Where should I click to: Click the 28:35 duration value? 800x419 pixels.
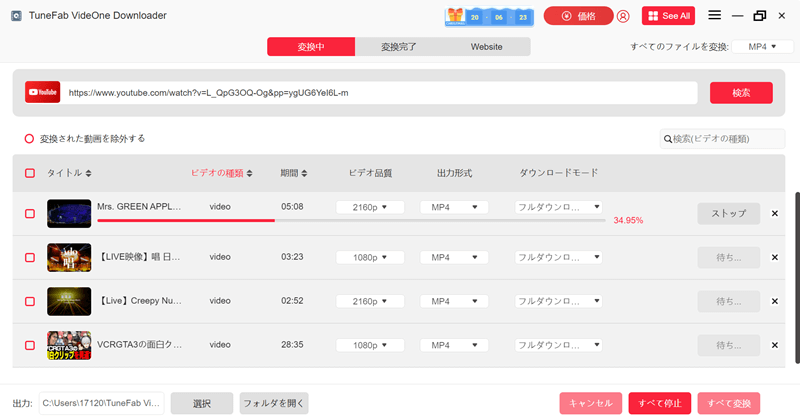click(x=292, y=344)
